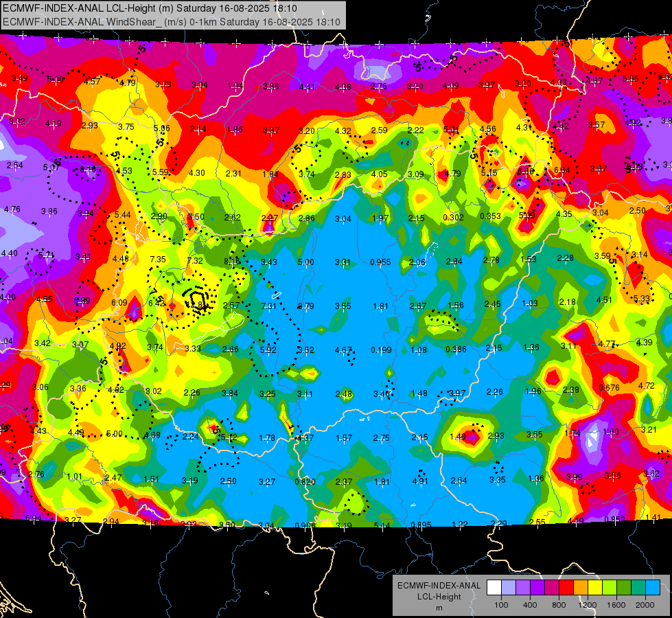This screenshot has width=672, height=618.
Task: Click the wind shear value 7.35
Action: [158, 259]
